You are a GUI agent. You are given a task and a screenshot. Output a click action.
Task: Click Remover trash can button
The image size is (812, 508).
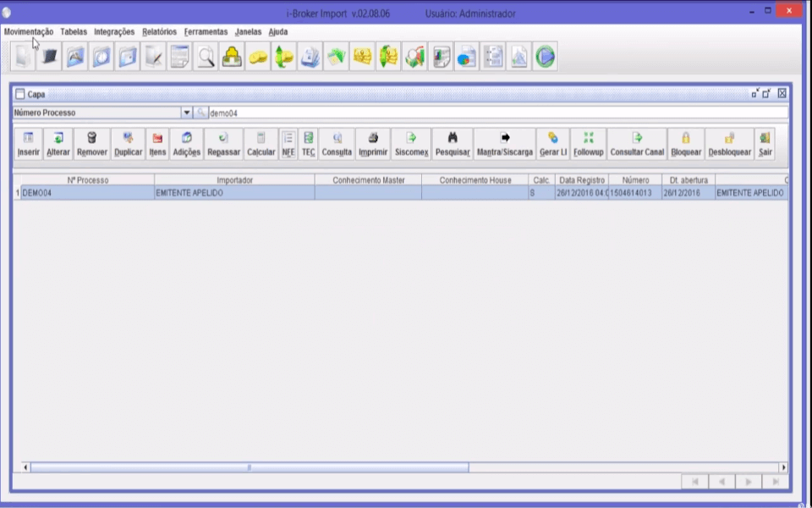(x=91, y=144)
